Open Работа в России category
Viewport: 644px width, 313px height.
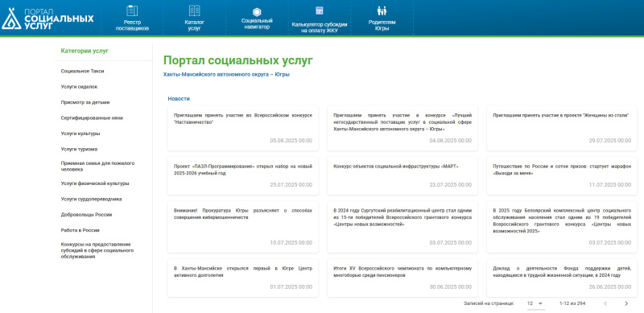coord(80,230)
